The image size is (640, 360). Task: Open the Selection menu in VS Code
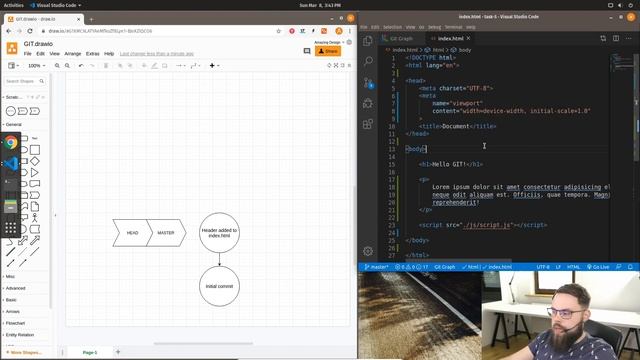tap(392, 27)
